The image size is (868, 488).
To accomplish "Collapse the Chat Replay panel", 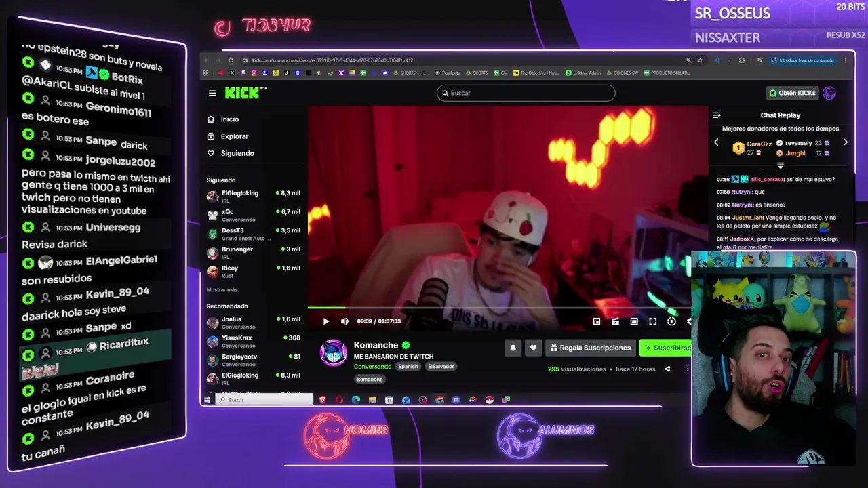I will click(717, 115).
